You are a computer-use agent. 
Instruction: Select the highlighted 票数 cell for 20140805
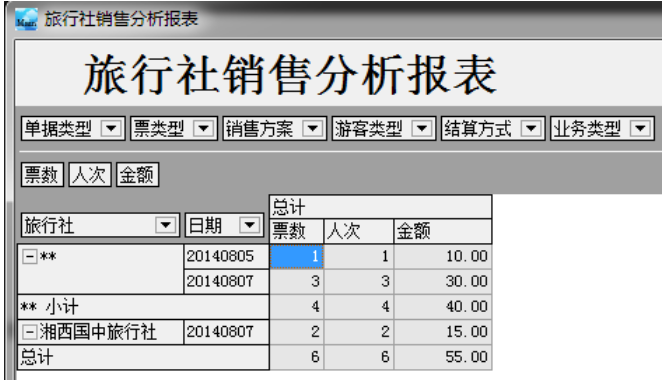pyautogui.click(x=297, y=256)
